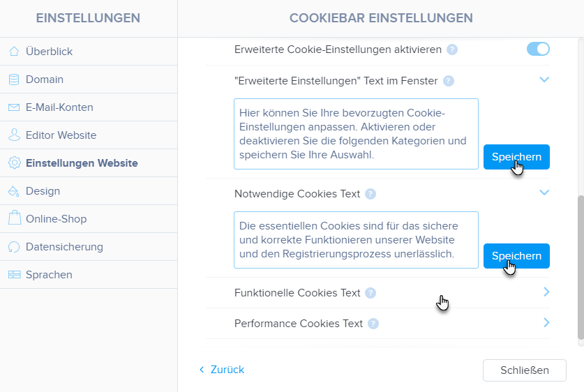Save the Notwendige Cookies text with Speichern

[x=516, y=256]
